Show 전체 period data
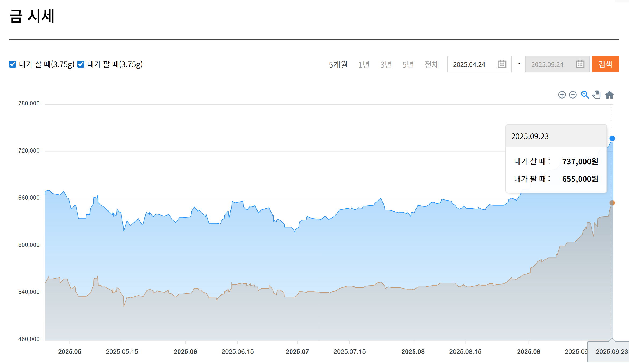The width and height of the screenshot is (629, 364). (431, 64)
